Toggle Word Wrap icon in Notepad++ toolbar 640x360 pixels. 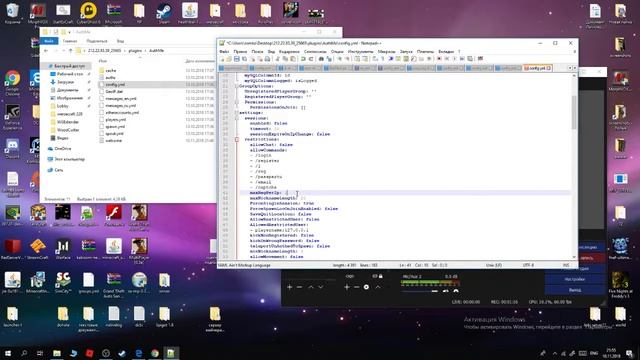(x=374, y=59)
